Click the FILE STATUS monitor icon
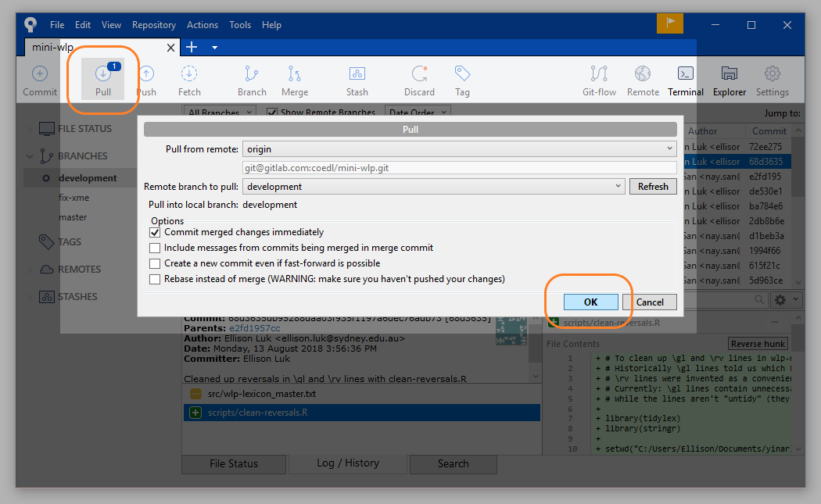 click(x=47, y=129)
